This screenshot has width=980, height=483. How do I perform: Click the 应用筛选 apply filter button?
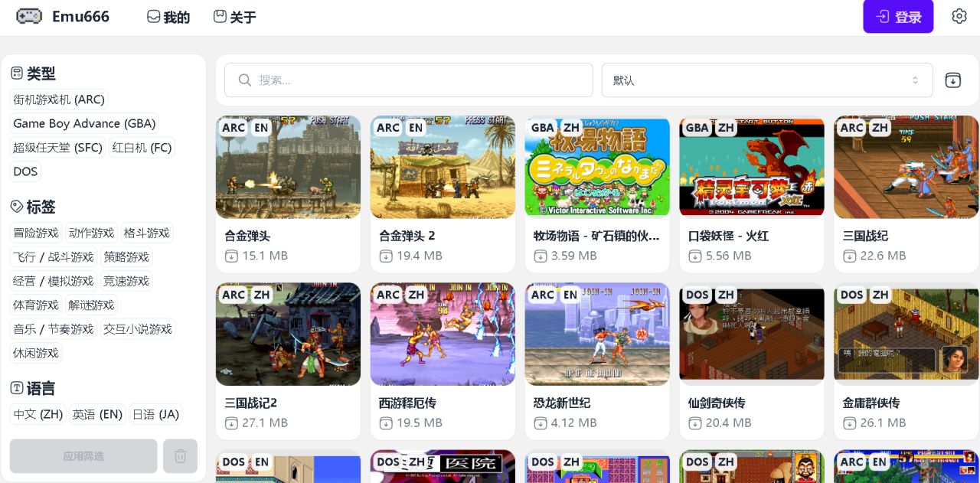tap(83, 456)
